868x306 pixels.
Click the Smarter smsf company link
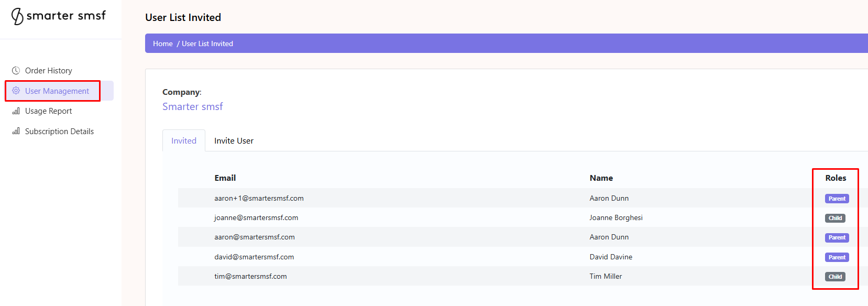click(192, 106)
